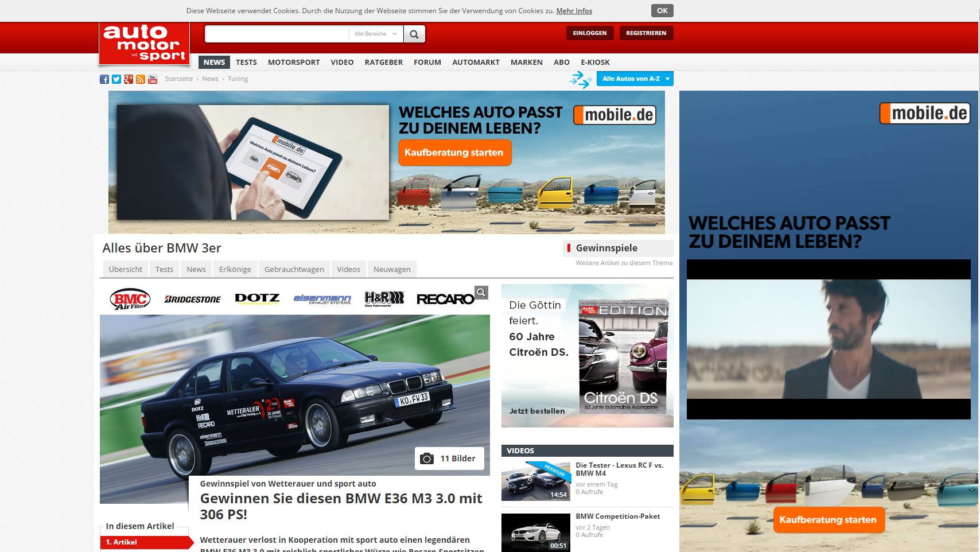Open the Mehr Infos cookie link
Screen dimensions: 980x552
[x=574, y=10]
